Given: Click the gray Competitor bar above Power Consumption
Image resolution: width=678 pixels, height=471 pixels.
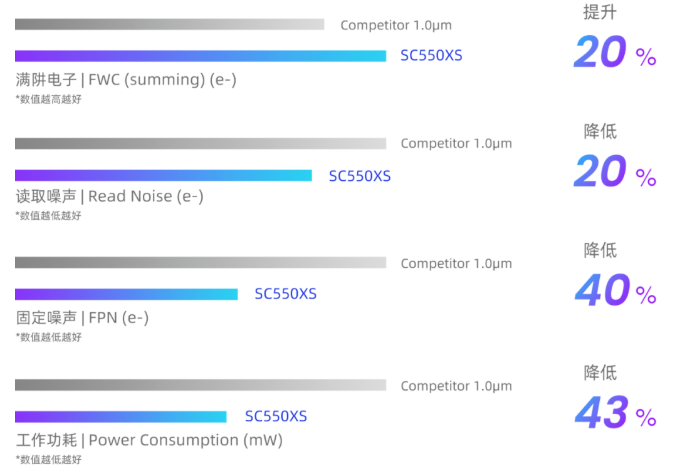Looking at the screenshot, I should tap(200, 385).
